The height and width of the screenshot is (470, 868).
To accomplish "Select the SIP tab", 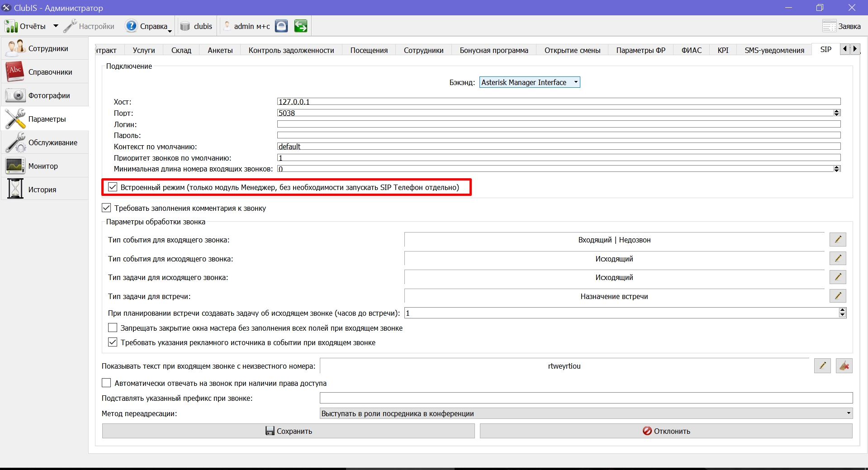I will pos(826,49).
